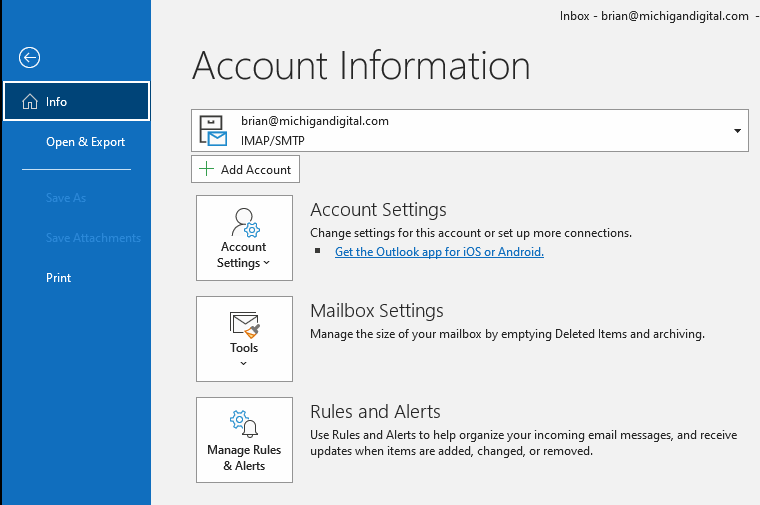Open the Account Settings dropdown chevron
The height and width of the screenshot is (505, 760).
point(267,264)
